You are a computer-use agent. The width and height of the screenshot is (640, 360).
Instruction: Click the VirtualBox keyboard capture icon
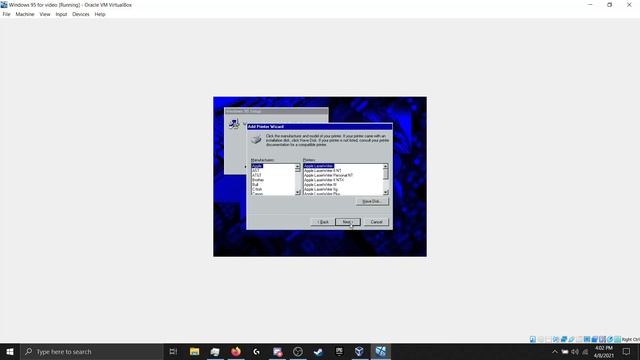(618, 339)
